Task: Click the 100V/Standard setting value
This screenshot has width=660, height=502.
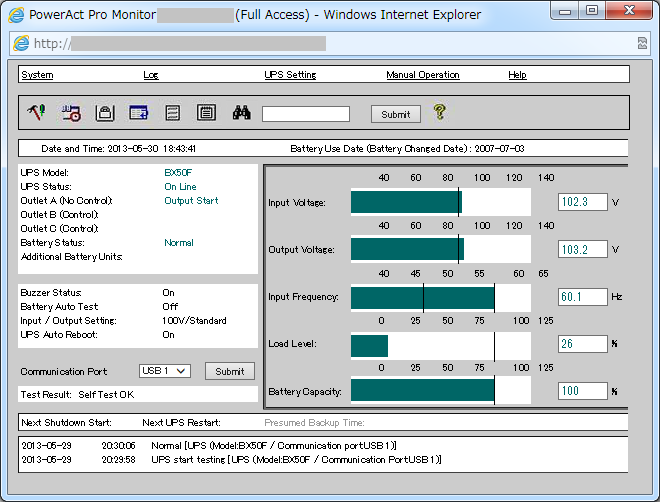Action: coord(194,321)
